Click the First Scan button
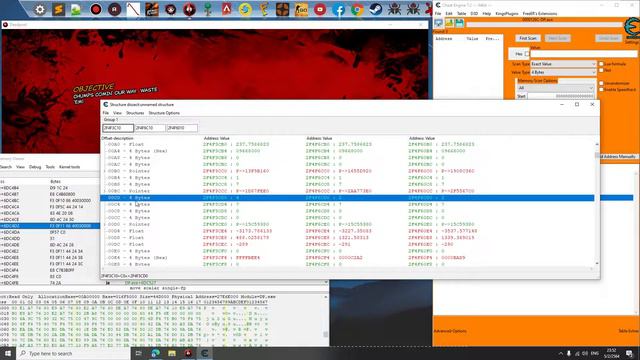640x360 pixels. [x=528, y=38]
